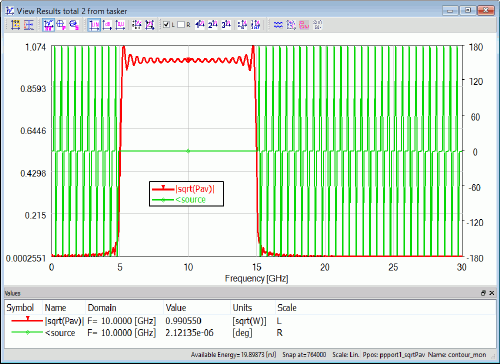
Task: Click the crossed-axes icon before L checkbox
Action: (150, 25)
